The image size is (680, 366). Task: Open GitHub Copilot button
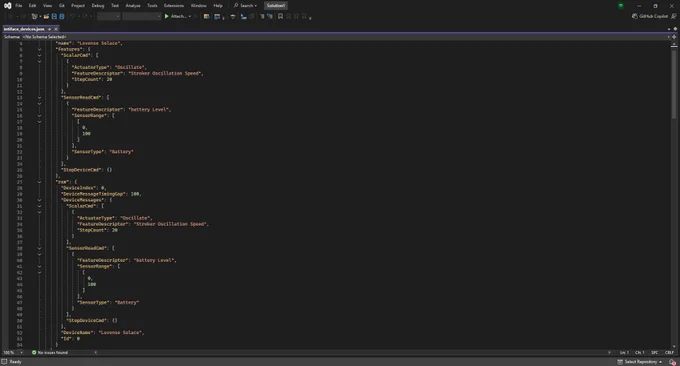tap(650, 16)
